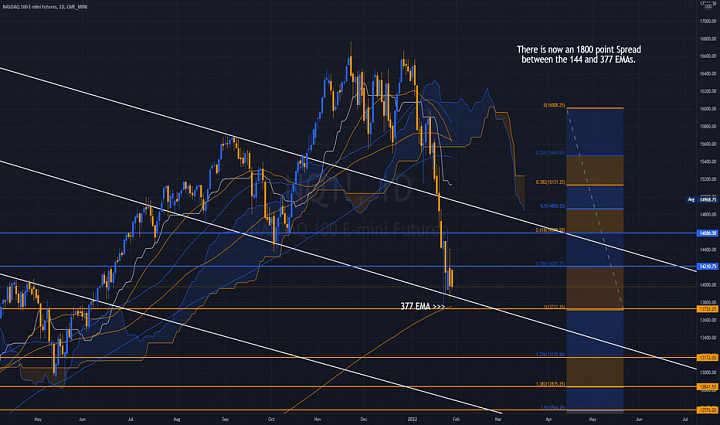Viewport: 720px width, 425px height.
Task: Click the Dec label on time axis
Action: 364,419
